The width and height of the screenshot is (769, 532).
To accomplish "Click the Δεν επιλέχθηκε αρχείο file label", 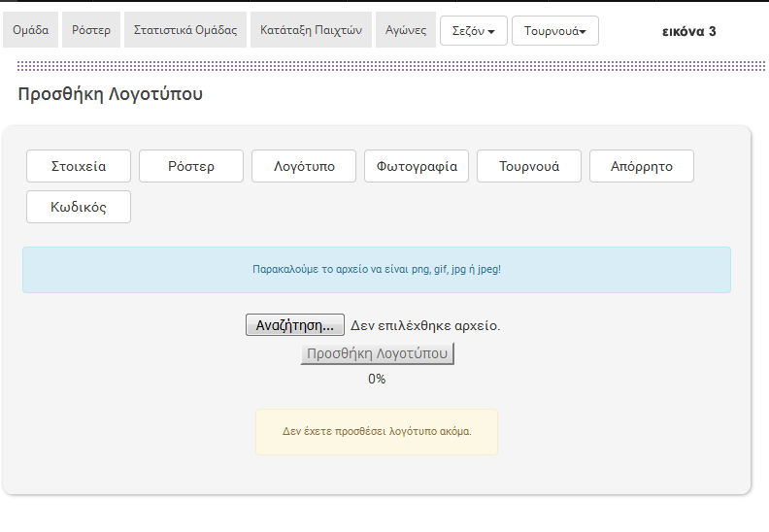I will click(425, 325).
